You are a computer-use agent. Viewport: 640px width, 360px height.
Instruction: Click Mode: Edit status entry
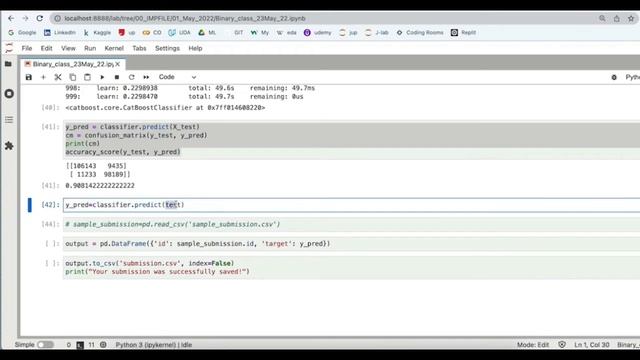tap(533, 344)
